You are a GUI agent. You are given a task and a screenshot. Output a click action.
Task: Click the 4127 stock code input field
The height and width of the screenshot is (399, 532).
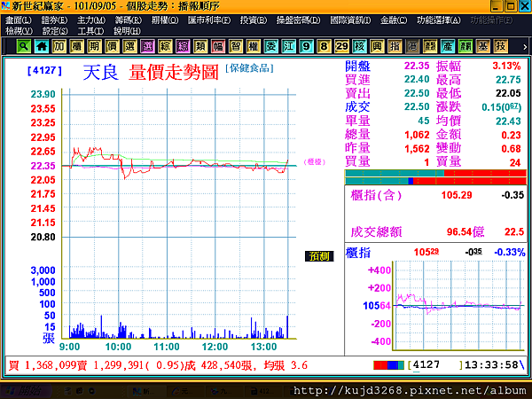tap(435, 365)
